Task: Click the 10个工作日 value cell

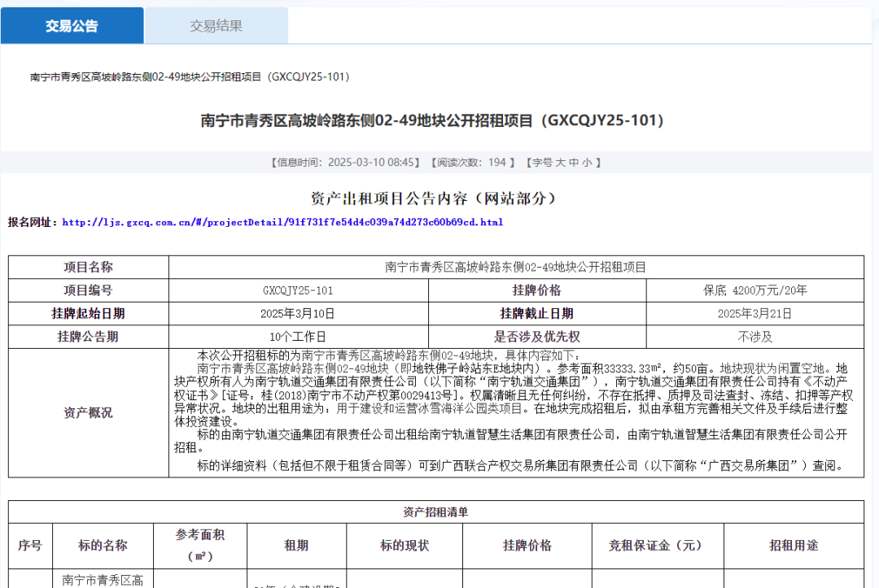Action: coord(298,337)
